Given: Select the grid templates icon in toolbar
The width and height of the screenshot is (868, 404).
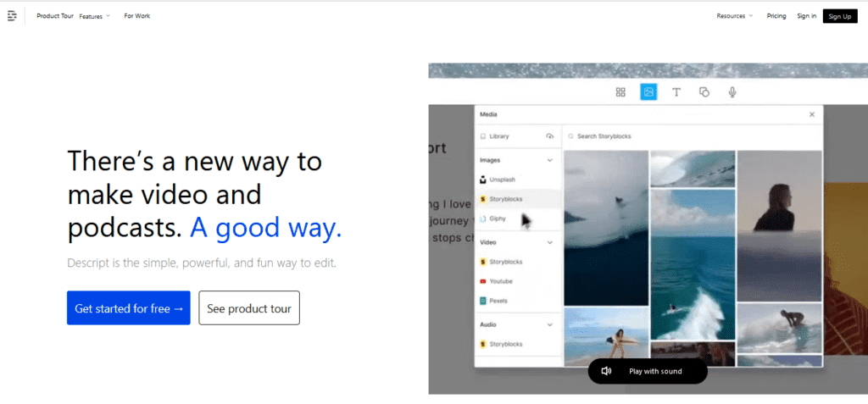Looking at the screenshot, I should click(620, 92).
